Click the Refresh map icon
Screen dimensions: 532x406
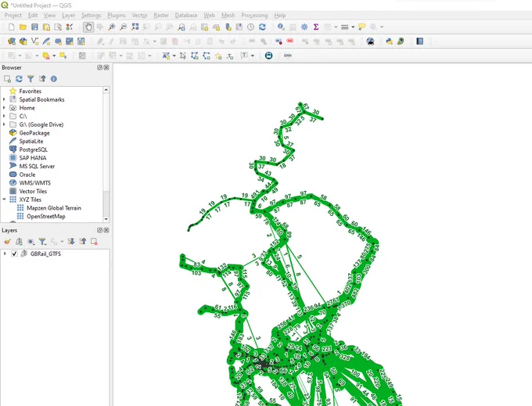[x=262, y=27]
